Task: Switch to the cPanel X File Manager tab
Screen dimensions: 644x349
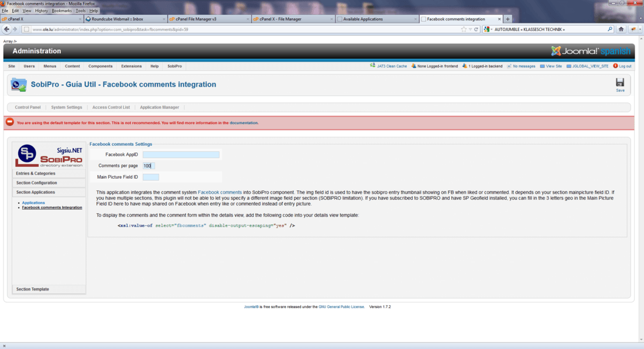Action: click(292, 19)
